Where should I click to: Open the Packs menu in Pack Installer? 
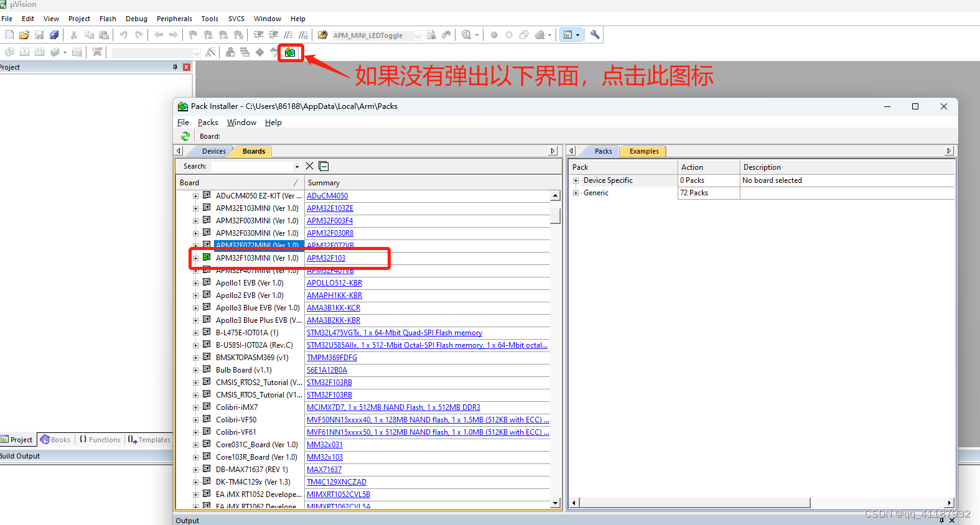208,123
